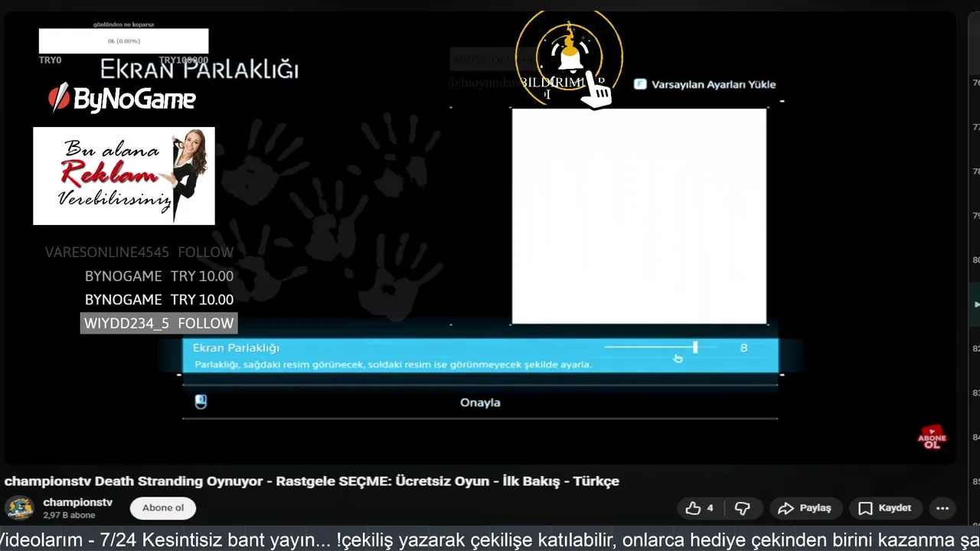This screenshot has width=980, height=551.
Task: Click the thumbs-up like icon
Action: point(693,508)
